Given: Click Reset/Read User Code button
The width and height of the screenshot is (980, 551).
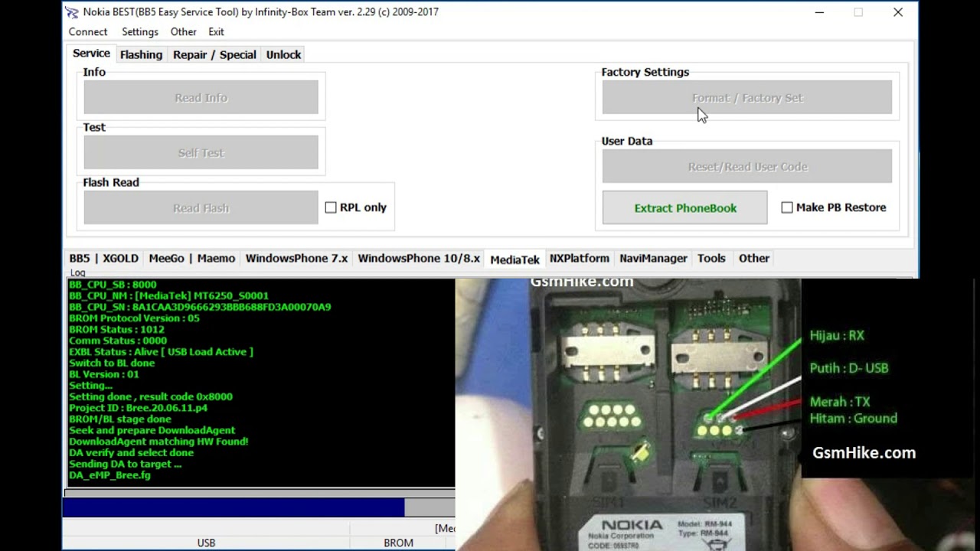Looking at the screenshot, I should pyautogui.click(x=747, y=167).
